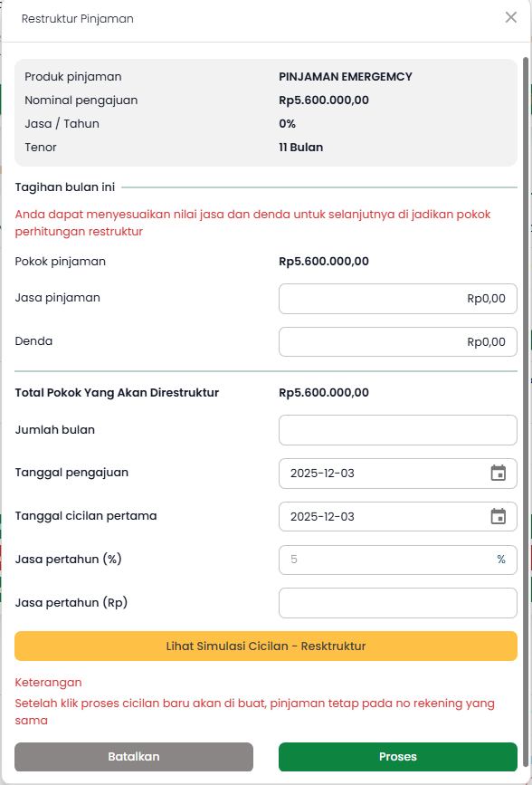532x785 pixels.
Task: Select the Batalkan button
Action: point(133,757)
